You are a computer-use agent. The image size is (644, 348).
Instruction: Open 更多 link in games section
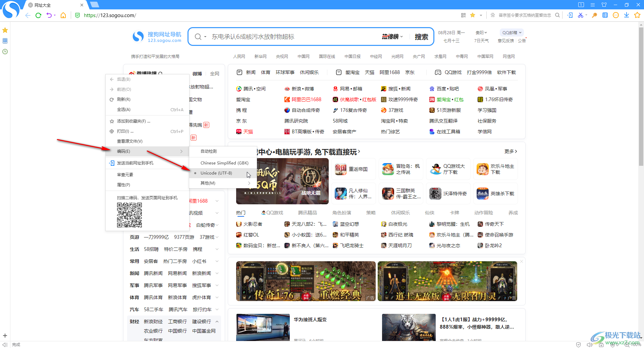tap(511, 151)
